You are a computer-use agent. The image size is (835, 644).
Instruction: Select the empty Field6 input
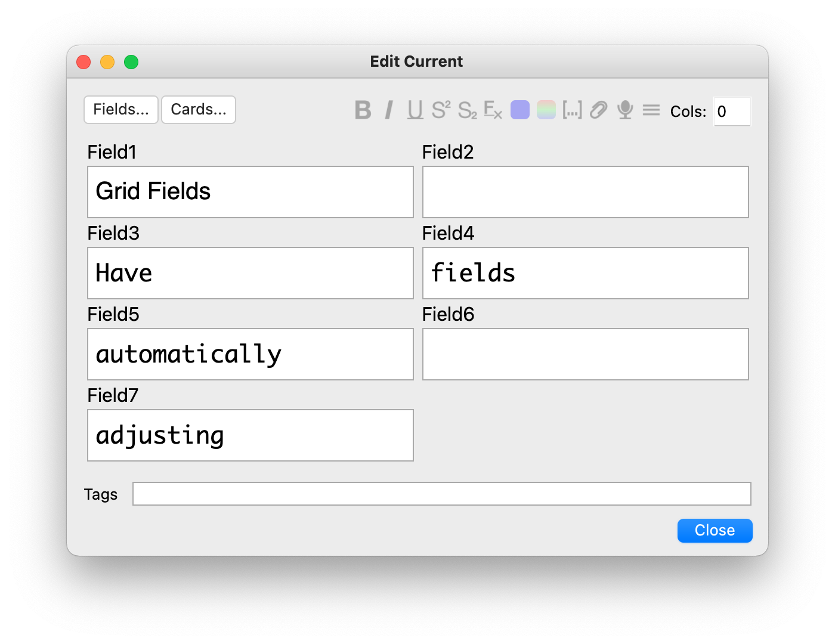click(x=585, y=354)
